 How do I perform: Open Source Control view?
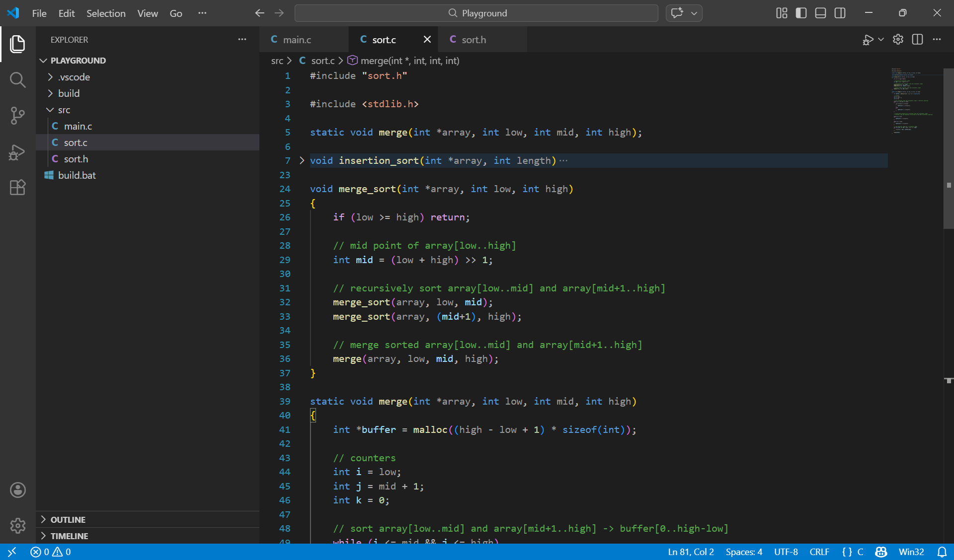click(17, 116)
